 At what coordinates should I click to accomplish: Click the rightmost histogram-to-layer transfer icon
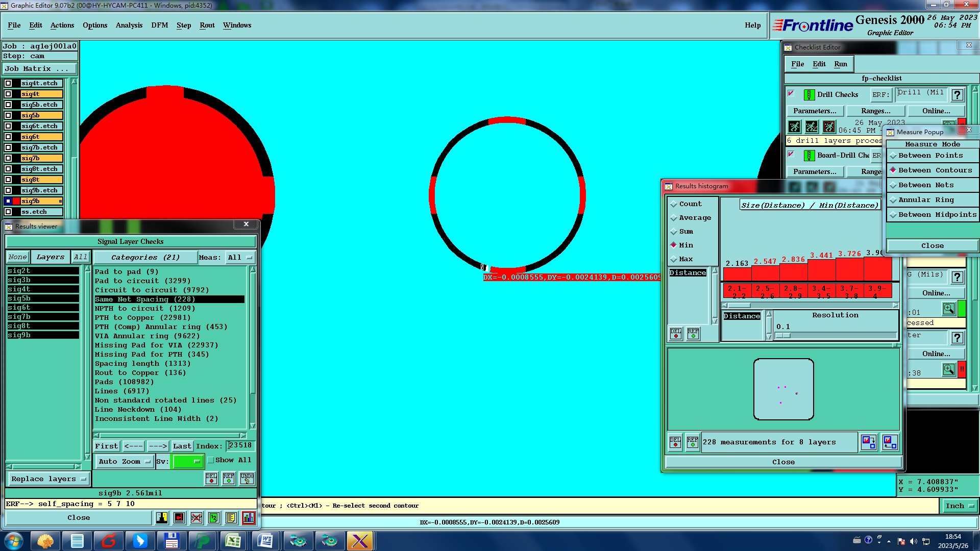(x=890, y=442)
